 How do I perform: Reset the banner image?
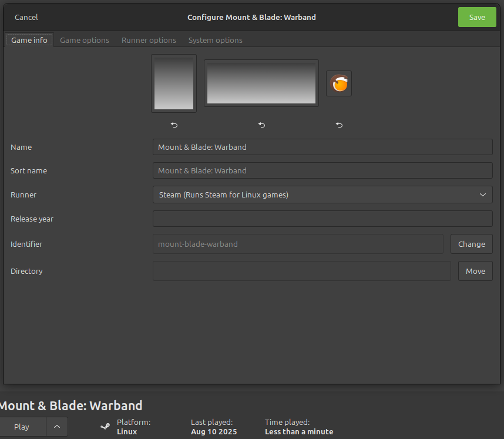[261, 125]
